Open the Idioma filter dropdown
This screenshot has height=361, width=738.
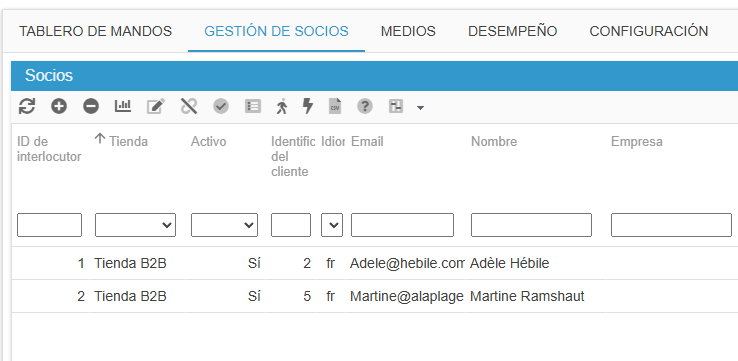click(x=332, y=225)
